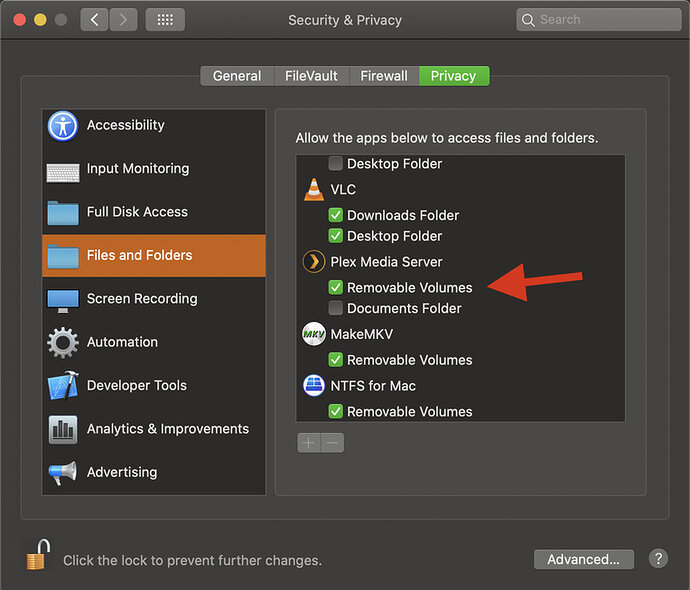Switch to the General tab

[x=237, y=76]
